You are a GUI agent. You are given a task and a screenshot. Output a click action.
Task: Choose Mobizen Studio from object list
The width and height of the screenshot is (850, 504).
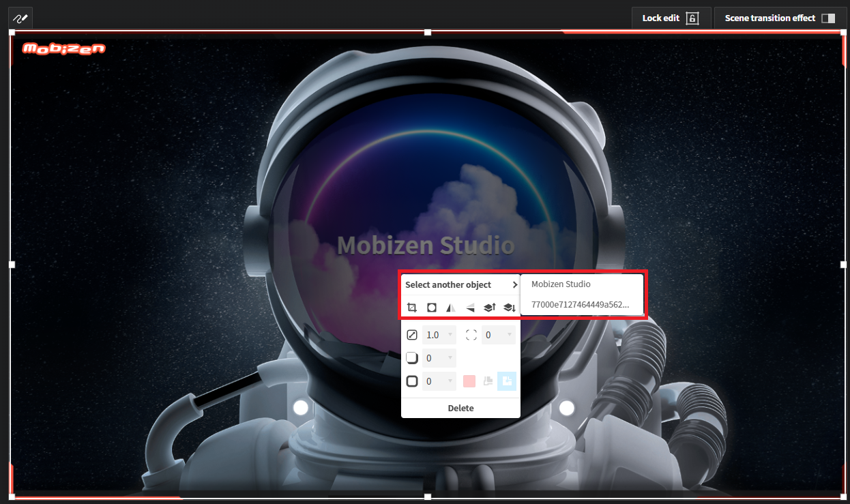tap(582, 284)
